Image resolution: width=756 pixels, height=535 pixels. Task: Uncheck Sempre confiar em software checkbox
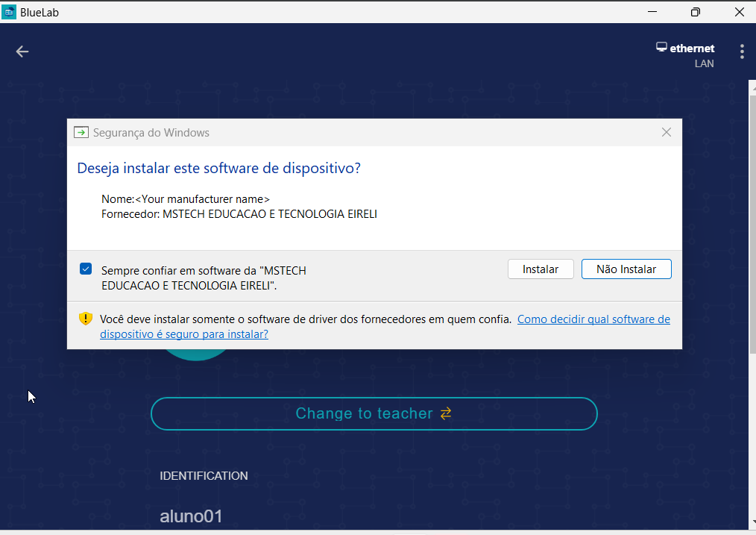(x=86, y=269)
